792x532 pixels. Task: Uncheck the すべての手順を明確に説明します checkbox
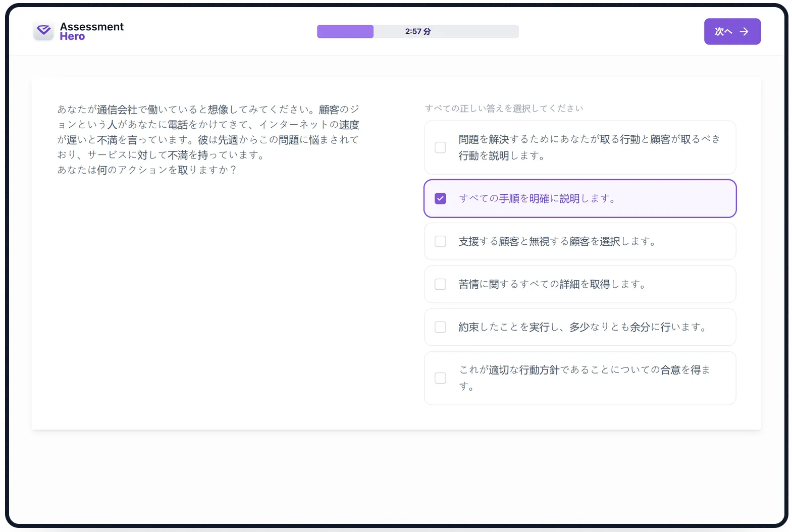[x=440, y=198]
